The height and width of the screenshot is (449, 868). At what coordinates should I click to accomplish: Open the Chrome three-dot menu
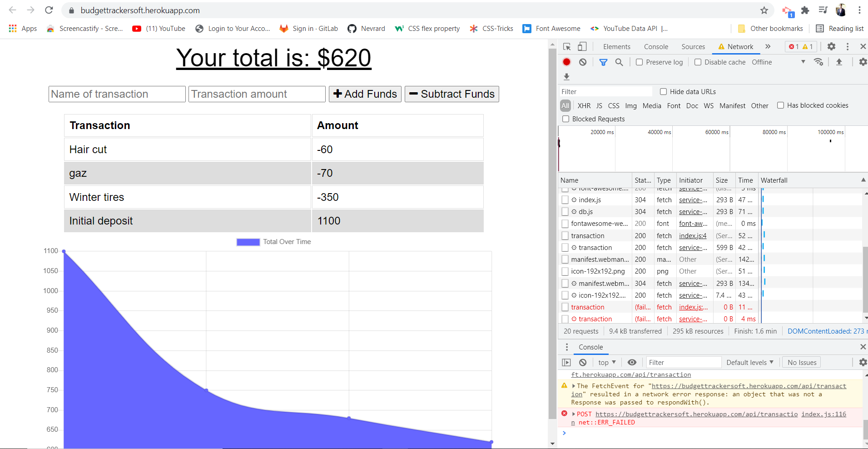(x=859, y=10)
